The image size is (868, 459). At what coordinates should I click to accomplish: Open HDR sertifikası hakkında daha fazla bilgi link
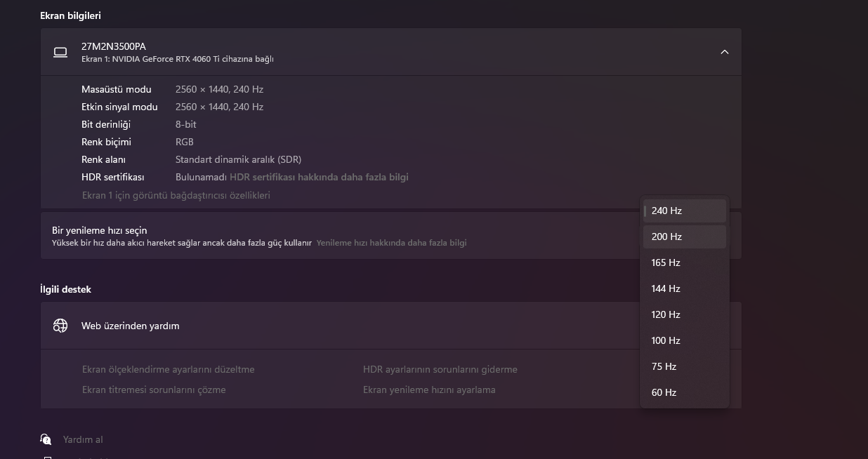319,177
